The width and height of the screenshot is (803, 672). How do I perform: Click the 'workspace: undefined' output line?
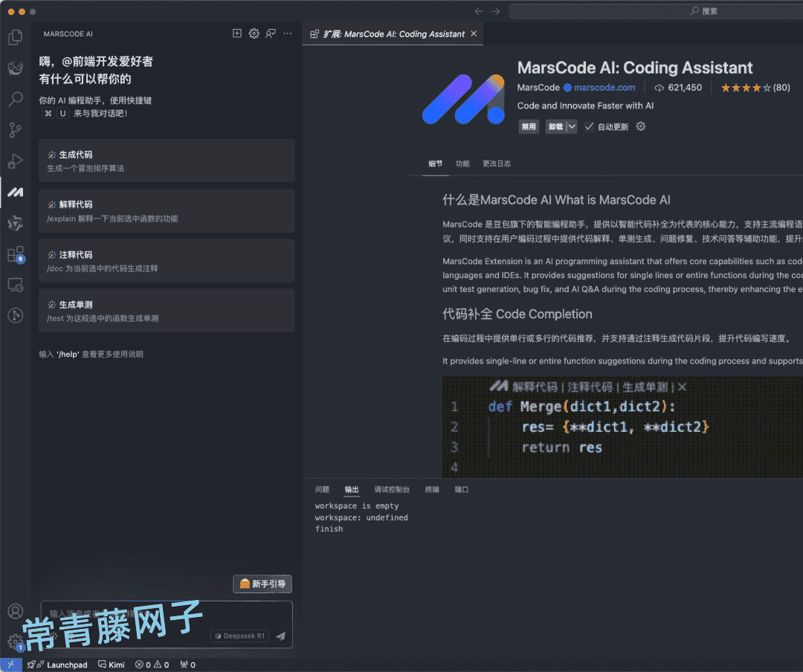tap(361, 518)
